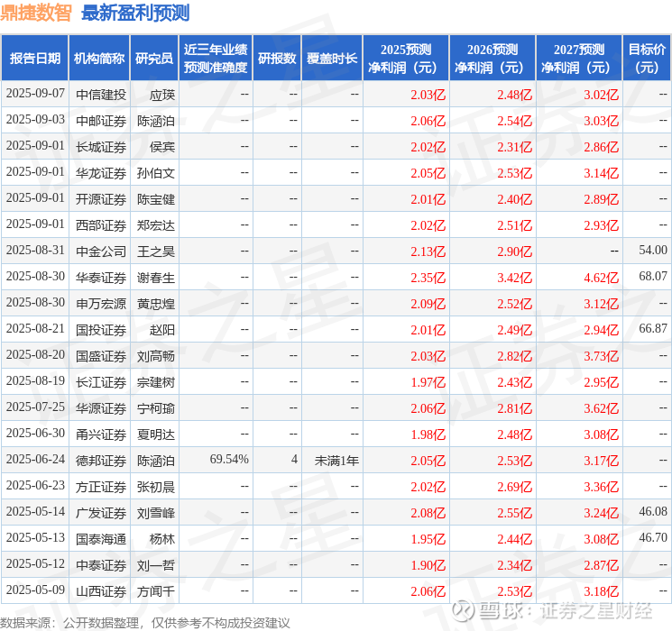This screenshot has width=672, height=631.
Task: Click the 目标价(元) header
Action: click(x=647, y=59)
